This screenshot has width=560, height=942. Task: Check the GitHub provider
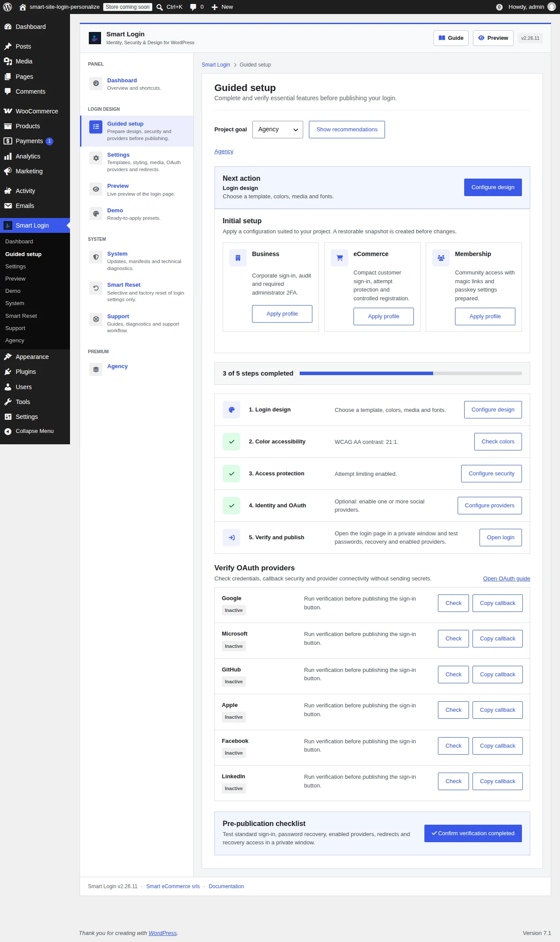(453, 675)
